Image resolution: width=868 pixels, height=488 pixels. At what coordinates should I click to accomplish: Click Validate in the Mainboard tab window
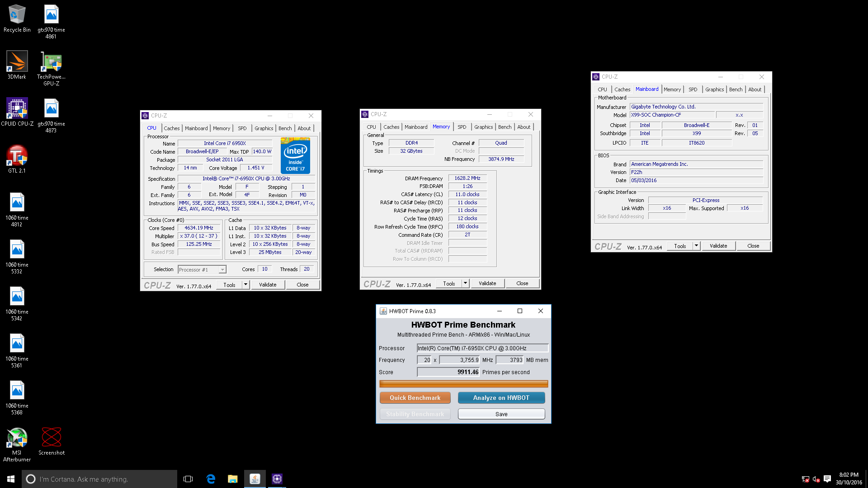tap(718, 246)
